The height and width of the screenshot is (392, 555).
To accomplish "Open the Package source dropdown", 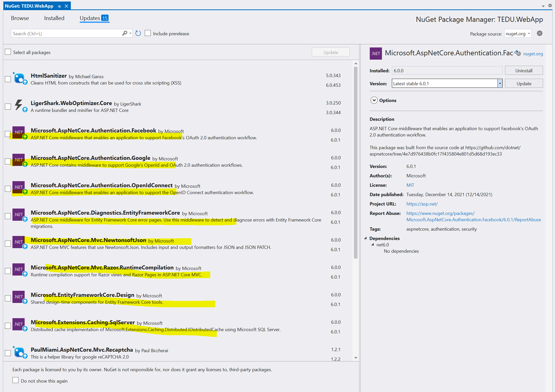I will pyautogui.click(x=518, y=34).
